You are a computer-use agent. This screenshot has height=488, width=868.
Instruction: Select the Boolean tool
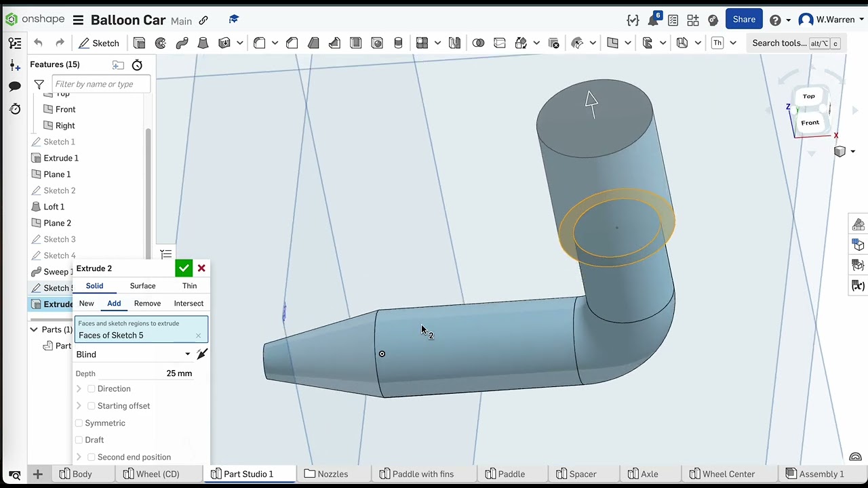478,43
